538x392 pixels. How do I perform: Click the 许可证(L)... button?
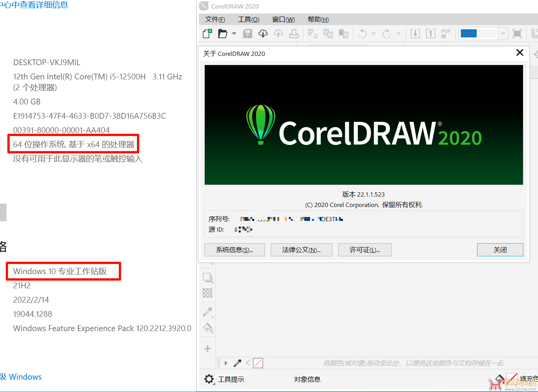click(365, 250)
